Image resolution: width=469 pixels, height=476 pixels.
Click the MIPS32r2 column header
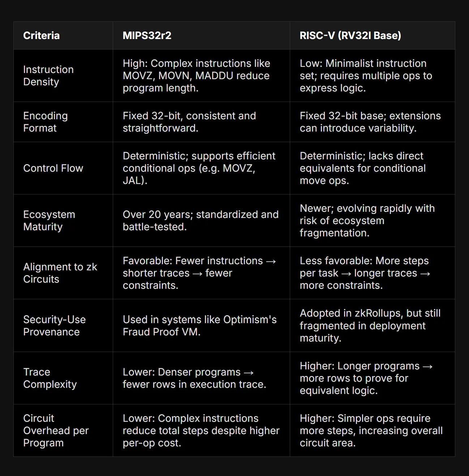click(147, 35)
